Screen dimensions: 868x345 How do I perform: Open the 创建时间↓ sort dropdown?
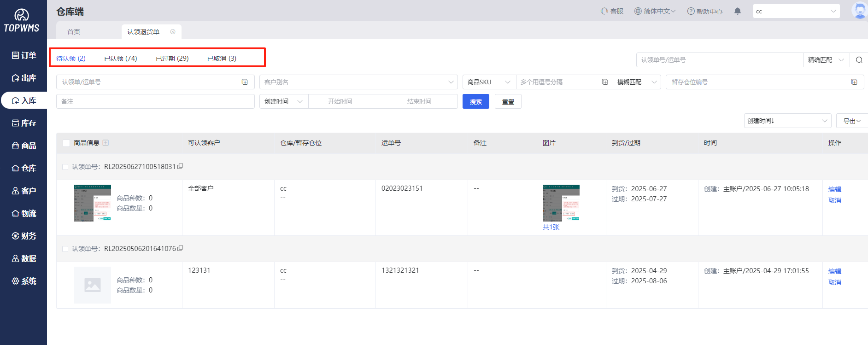(x=787, y=121)
